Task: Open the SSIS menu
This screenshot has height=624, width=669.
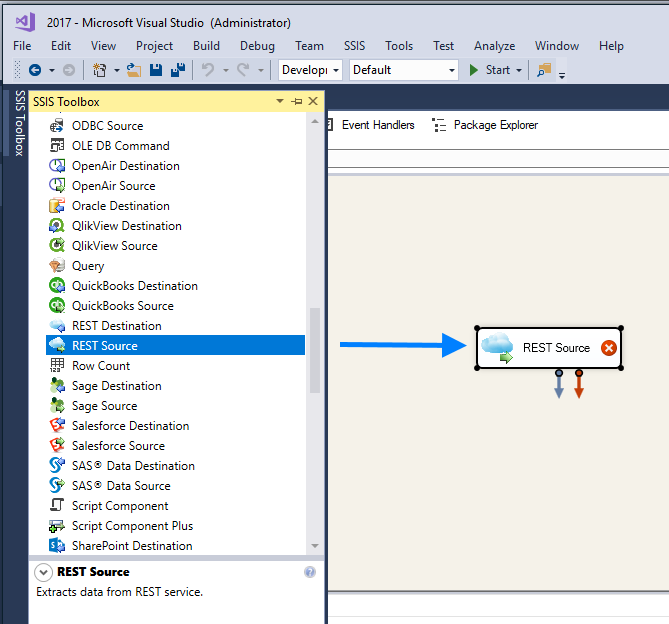Action: pyautogui.click(x=354, y=46)
